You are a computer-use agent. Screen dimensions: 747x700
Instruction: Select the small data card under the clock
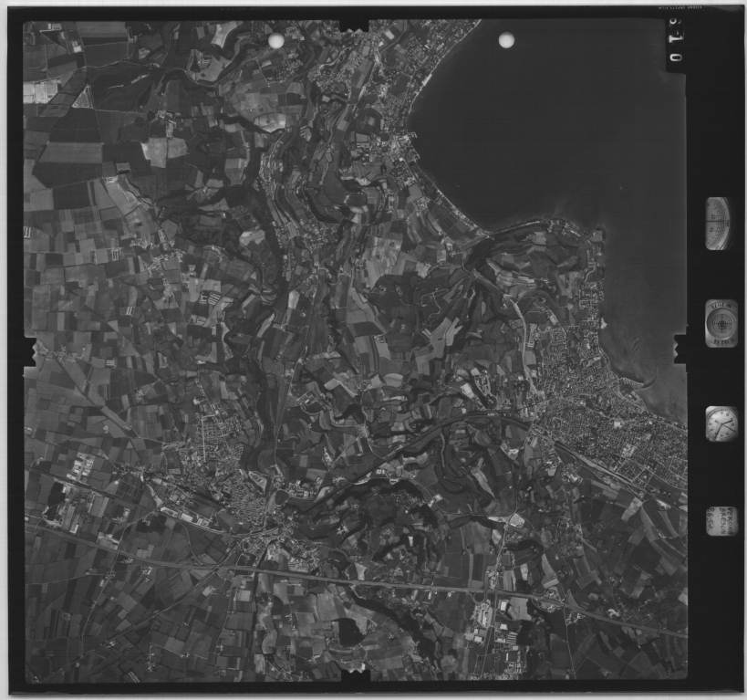pyautogui.click(x=721, y=520)
